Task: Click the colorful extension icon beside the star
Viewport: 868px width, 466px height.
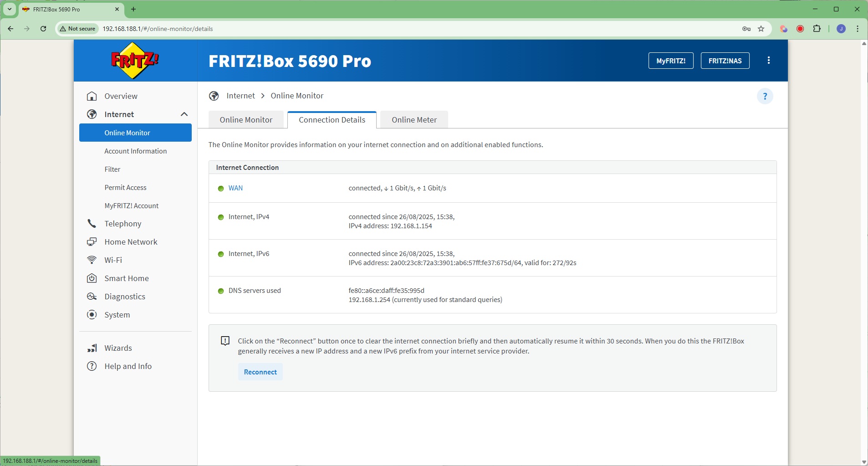Action: (x=784, y=29)
